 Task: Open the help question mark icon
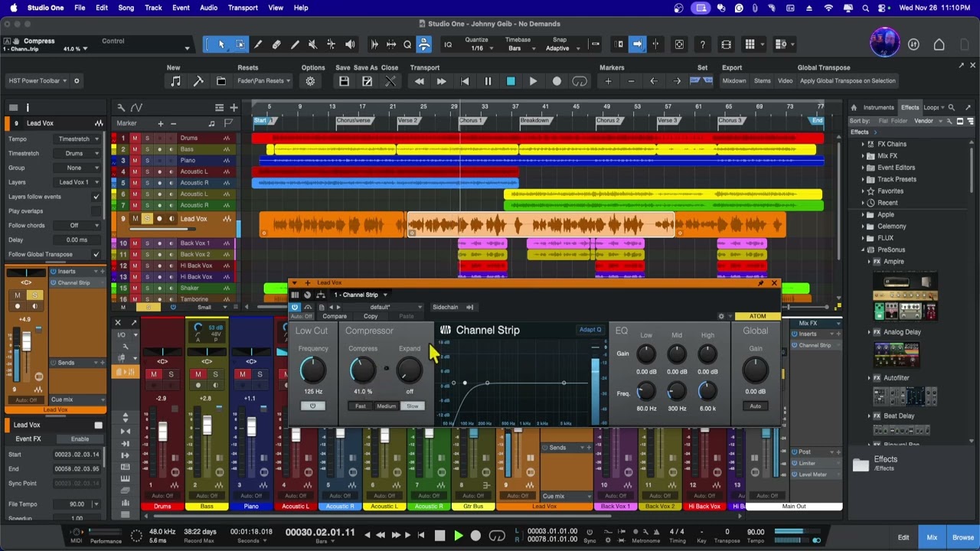click(702, 44)
